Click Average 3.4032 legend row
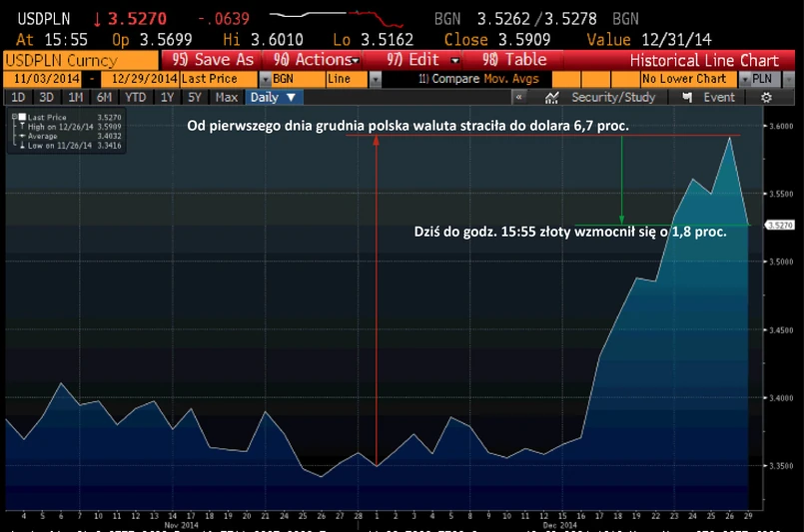Image resolution: width=804 pixels, height=532 pixels. 70,137
